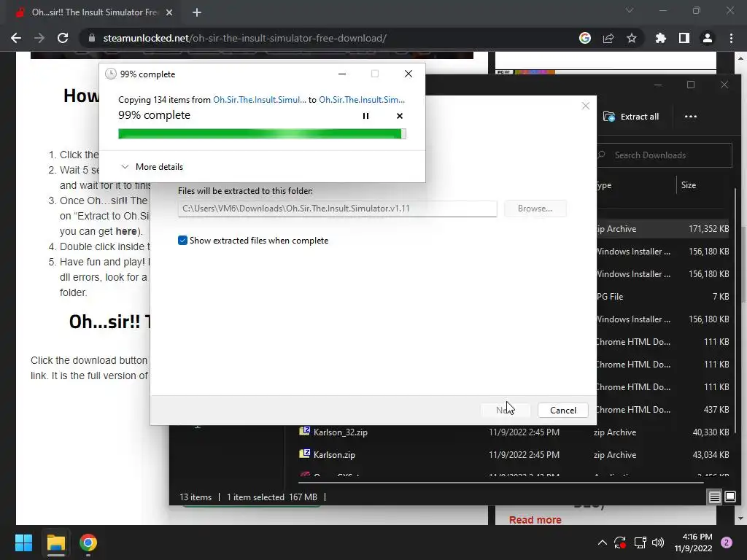Pause the file copy operation

pos(365,116)
